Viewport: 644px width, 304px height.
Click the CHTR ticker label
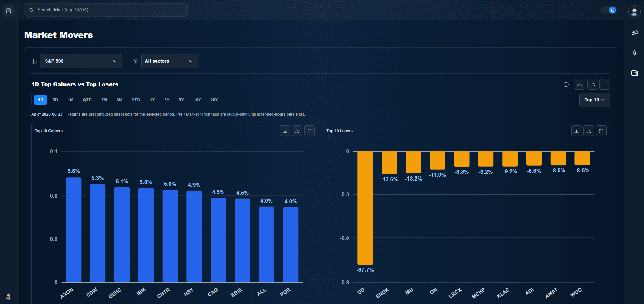tap(163, 293)
